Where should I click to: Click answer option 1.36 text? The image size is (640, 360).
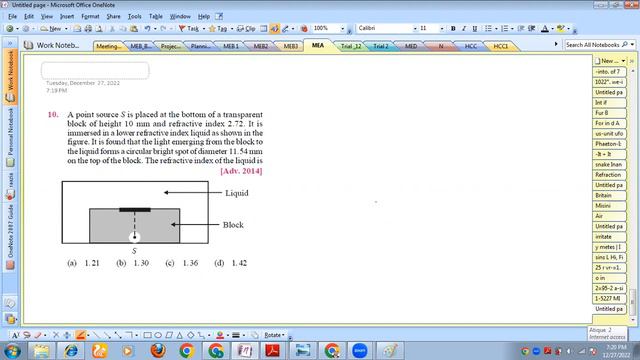190,263
